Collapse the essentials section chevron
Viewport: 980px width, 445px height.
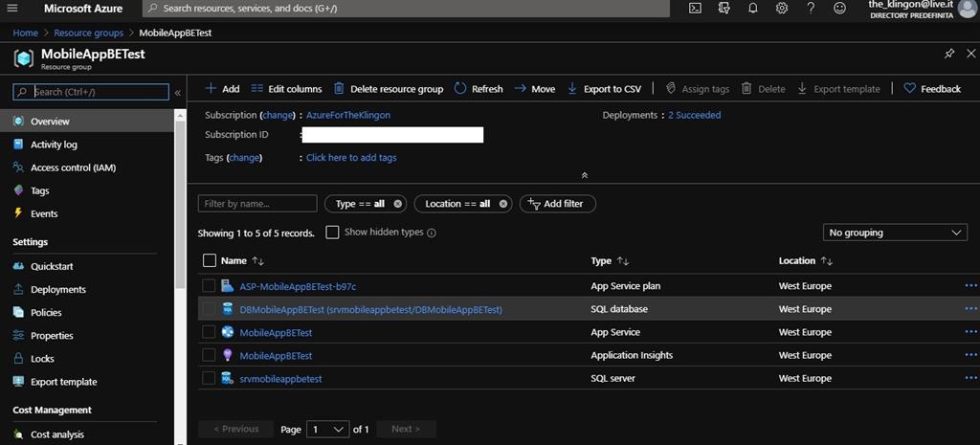tap(585, 176)
